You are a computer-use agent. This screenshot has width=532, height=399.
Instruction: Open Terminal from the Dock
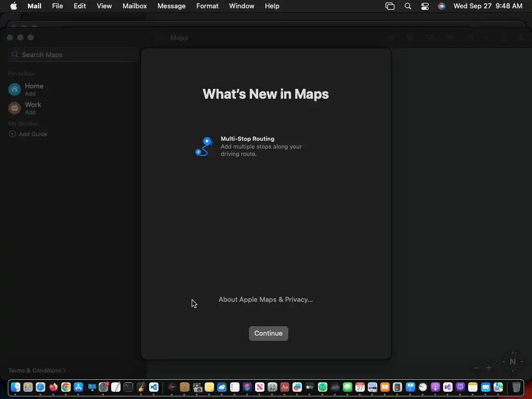point(128,387)
